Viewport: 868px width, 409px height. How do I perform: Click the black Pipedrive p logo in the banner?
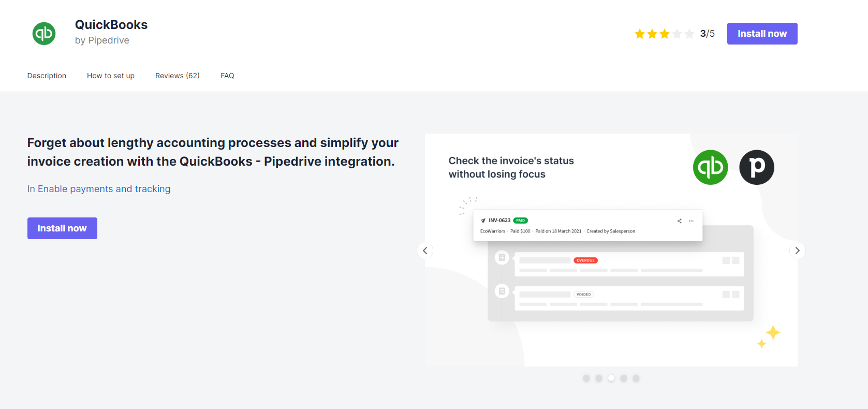(x=756, y=167)
